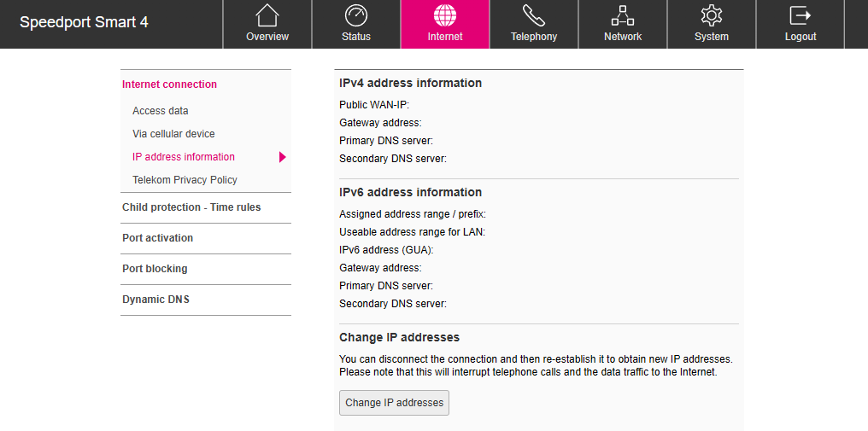The height and width of the screenshot is (431, 868).
Task: Open Via cellular device submenu item
Action: click(x=173, y=134)
